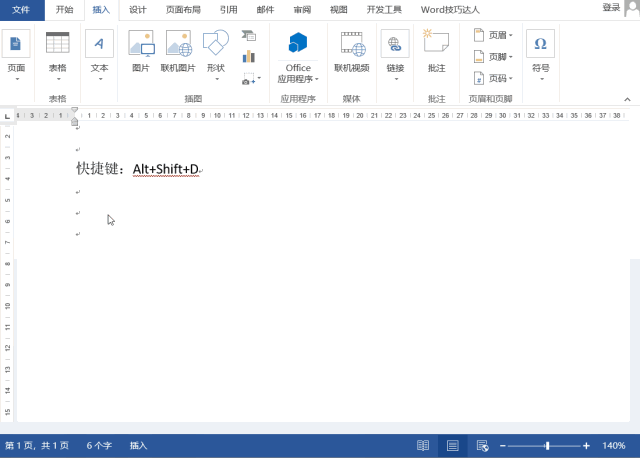This screenshot has height=458, width=640.
Task: Switch to the 引用 References tab
Action: [x=229, y=10]
